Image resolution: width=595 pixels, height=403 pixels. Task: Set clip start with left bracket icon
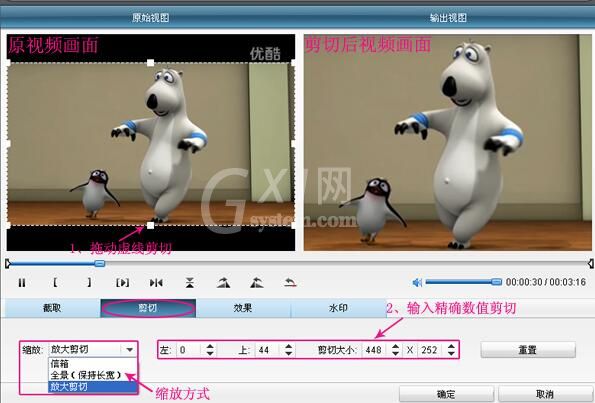[55, 282]
